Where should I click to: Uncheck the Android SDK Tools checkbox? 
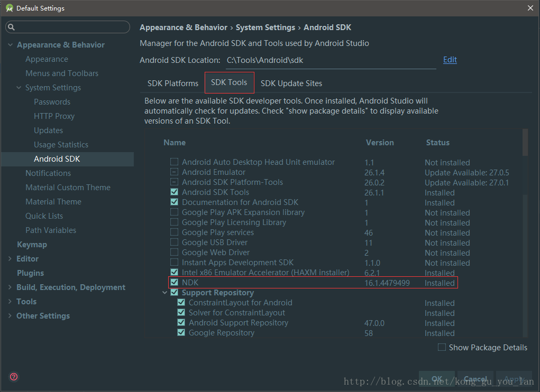174,192
